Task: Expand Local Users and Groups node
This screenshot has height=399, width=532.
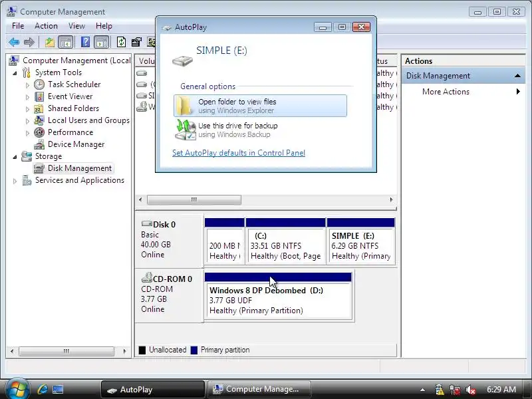Action: (27, 121)
